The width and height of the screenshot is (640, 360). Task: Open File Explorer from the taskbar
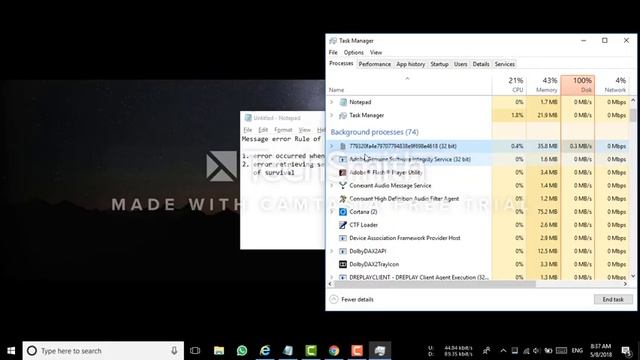click(x=219, y=351)
